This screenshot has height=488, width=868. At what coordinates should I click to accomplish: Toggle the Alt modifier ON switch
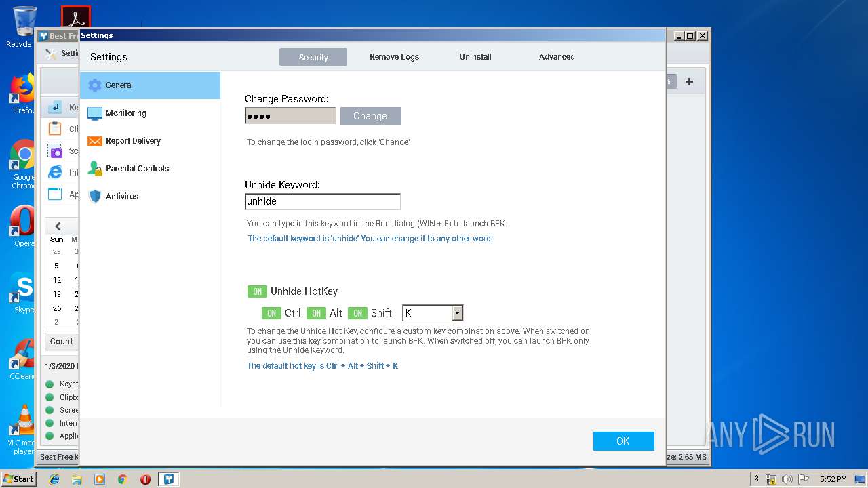[x=316, y=313]
